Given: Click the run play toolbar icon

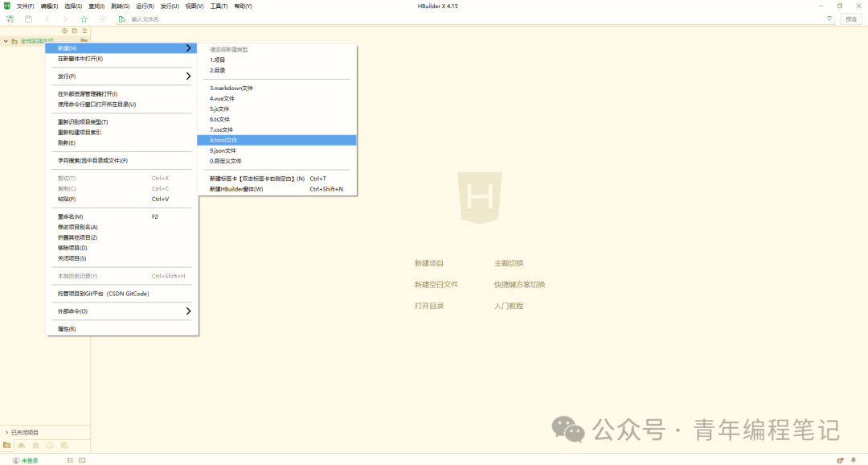Looking at the screenshot, I should click(102, 19).
